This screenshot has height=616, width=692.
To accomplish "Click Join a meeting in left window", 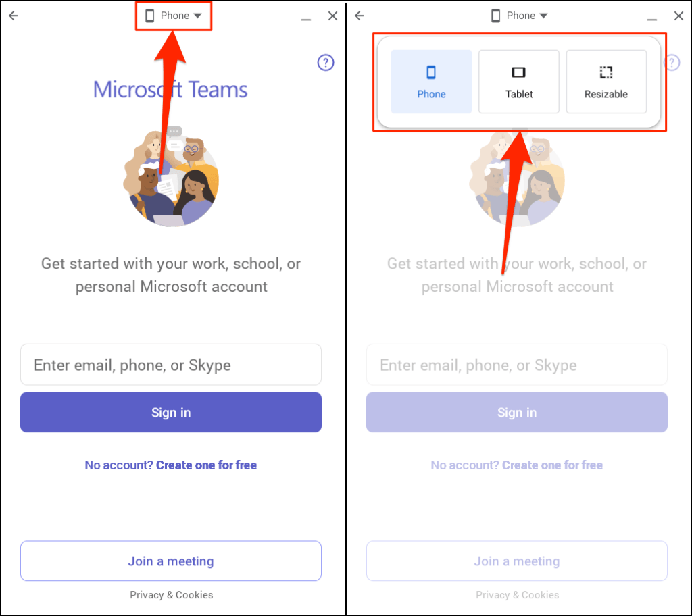I will [171, 561].
